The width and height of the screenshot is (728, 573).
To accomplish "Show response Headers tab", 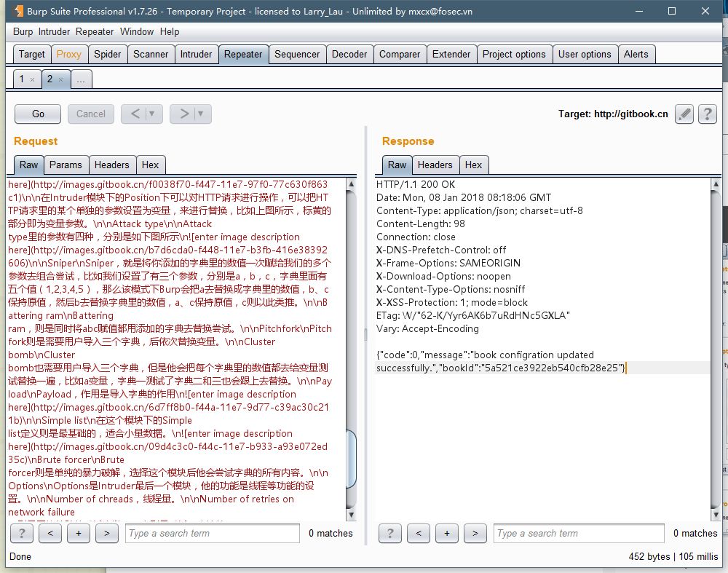I will tap(435, 165).
